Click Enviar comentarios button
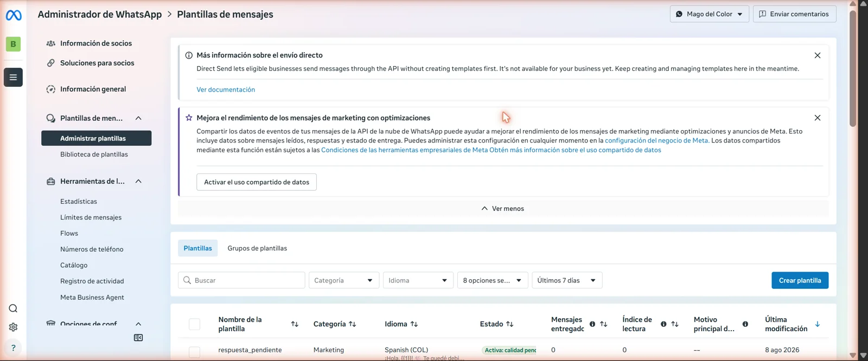This screenshot has width=868, height=361. [795, 14]
